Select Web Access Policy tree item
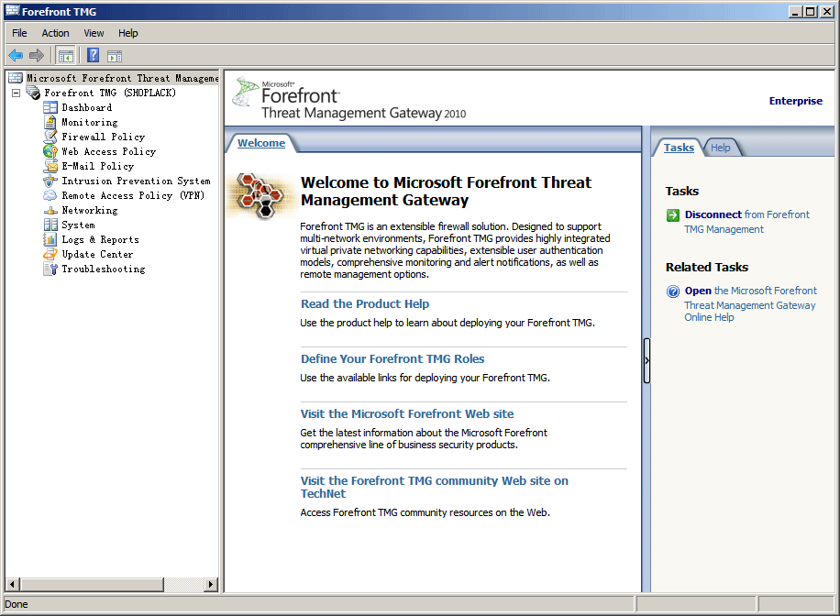This screenshot has width=840, height=616. pos(109,151)
